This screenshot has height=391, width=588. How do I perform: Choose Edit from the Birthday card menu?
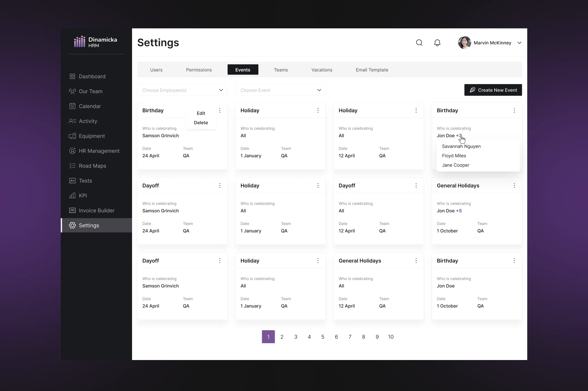(201, 113)
